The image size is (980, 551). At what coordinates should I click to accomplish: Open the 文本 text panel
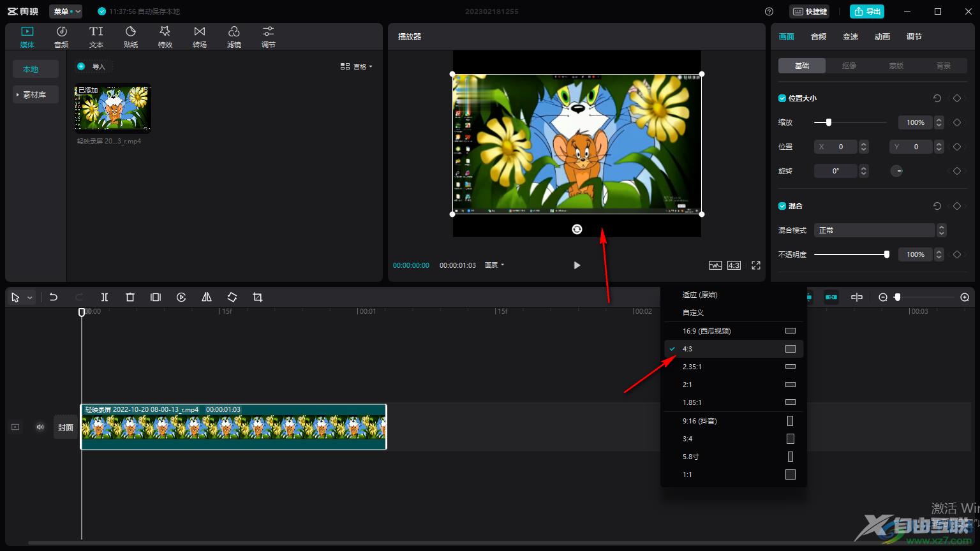point(96,37)
